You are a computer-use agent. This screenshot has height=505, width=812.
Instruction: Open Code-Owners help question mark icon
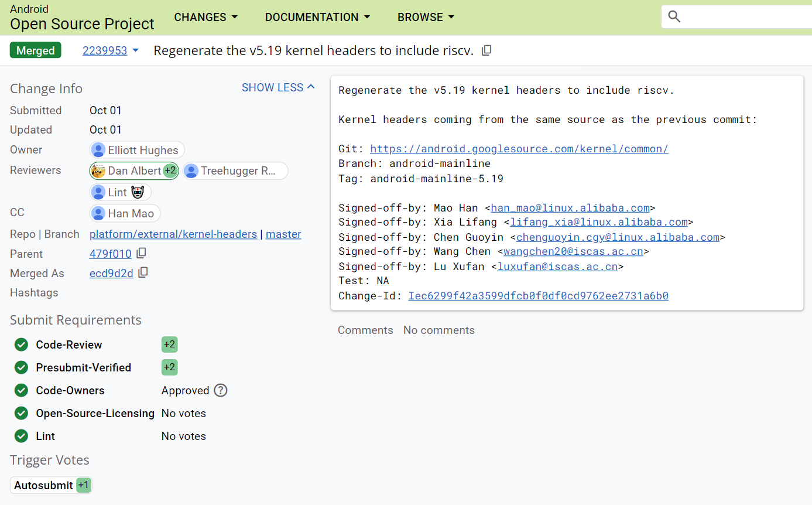pos(220,390)
